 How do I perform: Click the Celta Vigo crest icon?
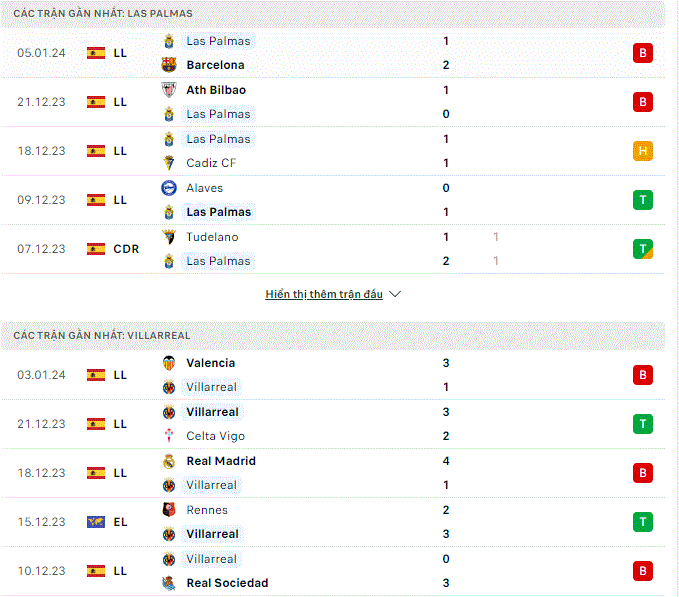(169, 436)
